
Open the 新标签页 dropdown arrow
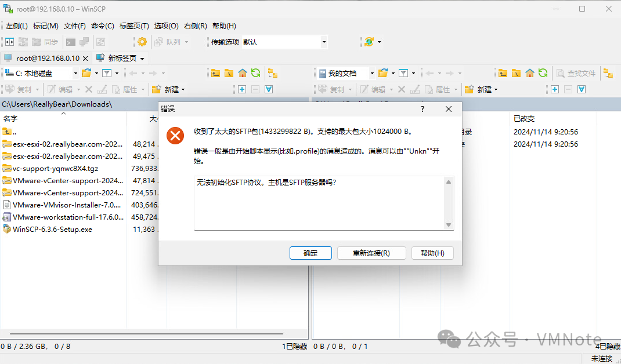pos(142,59)
